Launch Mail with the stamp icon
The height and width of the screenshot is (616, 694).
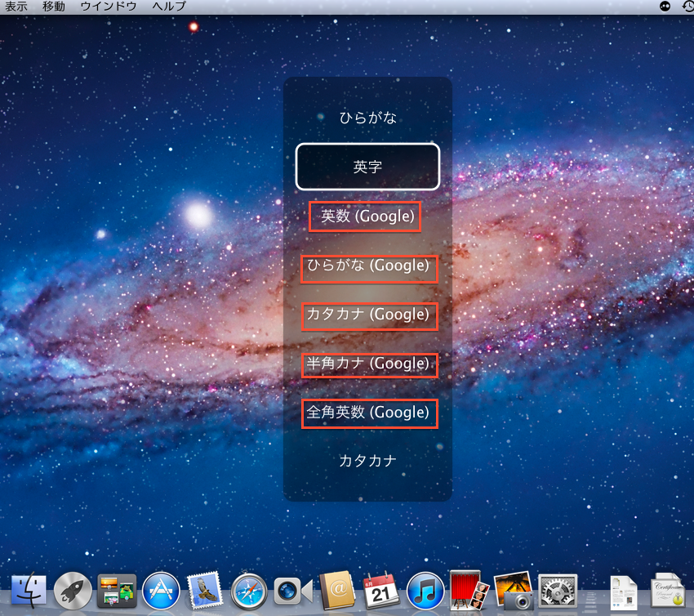[204, 591]
